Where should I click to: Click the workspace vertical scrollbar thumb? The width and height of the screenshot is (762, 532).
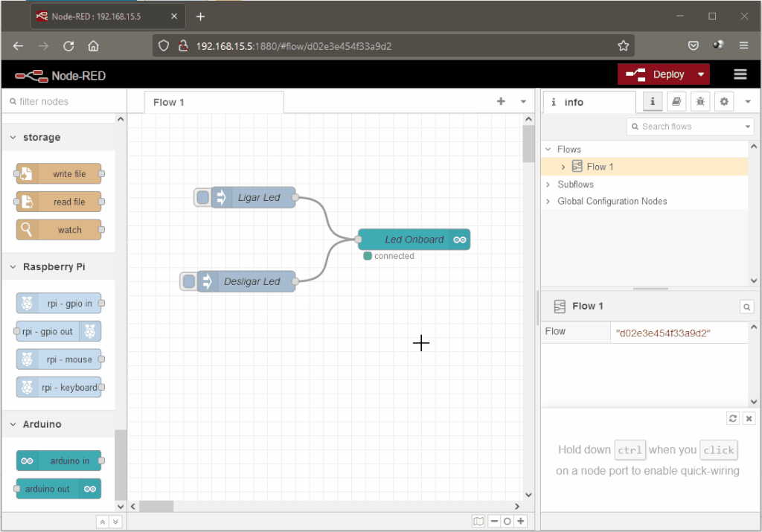(x=529, y=144)
